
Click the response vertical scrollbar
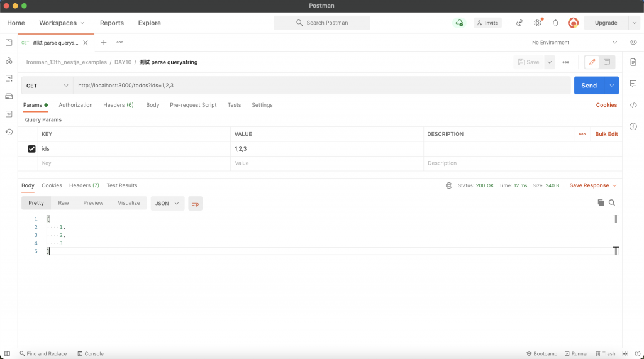tap(615, 219)
